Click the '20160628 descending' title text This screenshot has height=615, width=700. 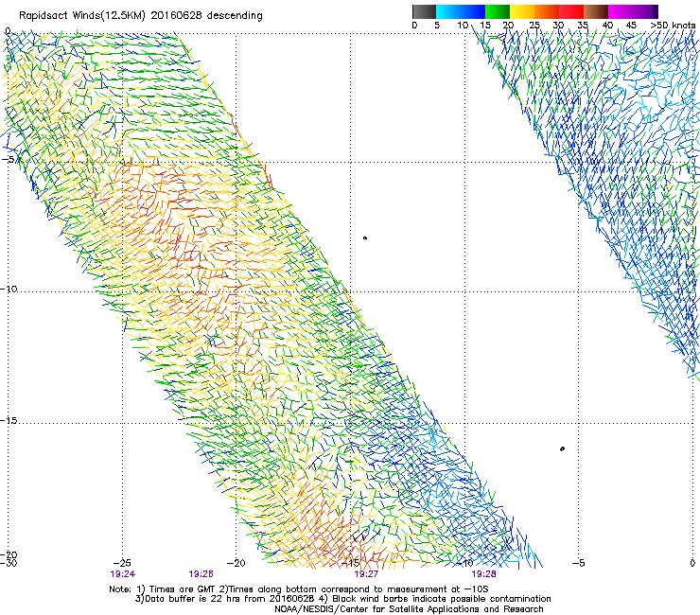pos(207,16)
